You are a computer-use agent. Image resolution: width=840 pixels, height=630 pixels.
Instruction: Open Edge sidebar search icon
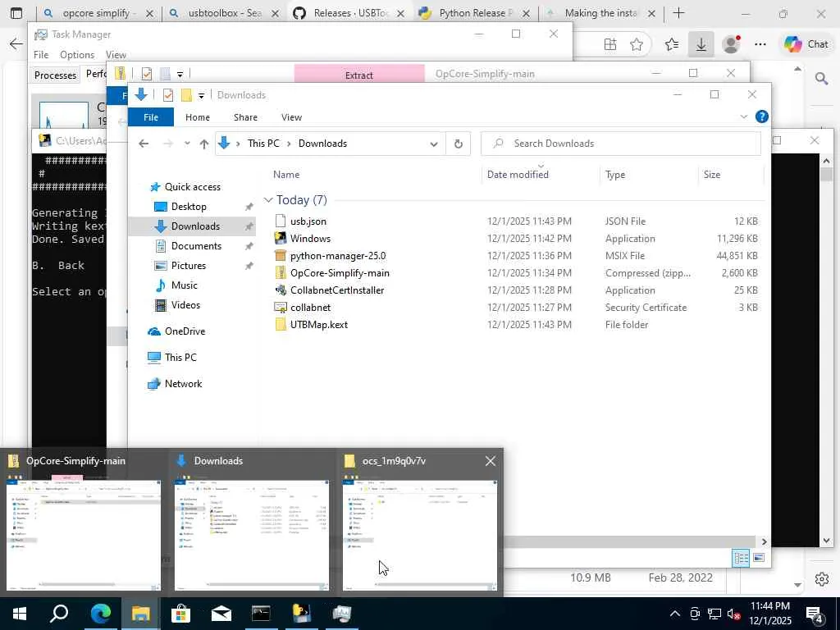click(x=821, y=80)
